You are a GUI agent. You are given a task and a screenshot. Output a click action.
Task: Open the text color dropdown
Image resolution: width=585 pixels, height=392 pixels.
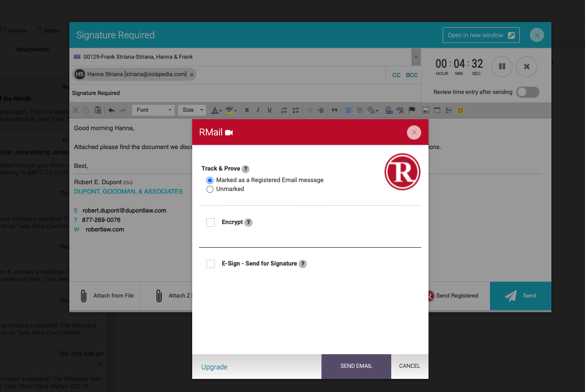pos(216,110)
